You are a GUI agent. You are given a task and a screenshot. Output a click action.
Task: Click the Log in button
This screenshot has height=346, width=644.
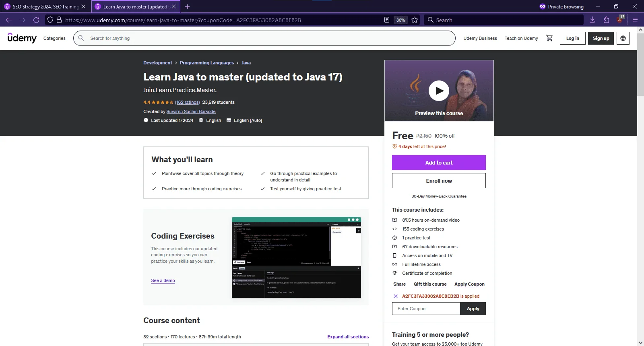[572, 38]
